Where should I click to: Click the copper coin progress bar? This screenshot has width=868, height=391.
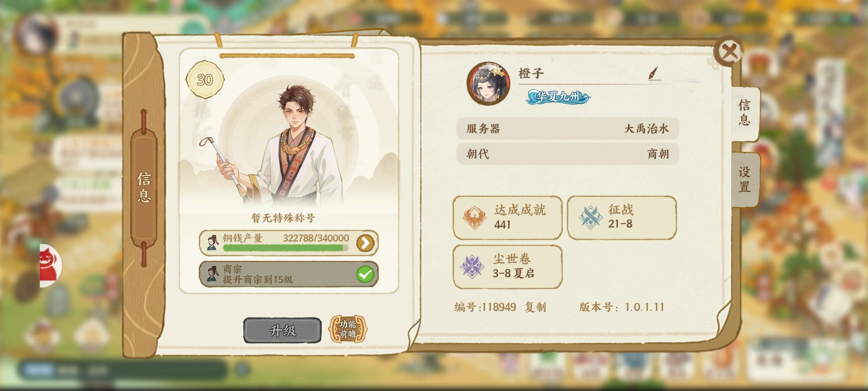point(286,248)
